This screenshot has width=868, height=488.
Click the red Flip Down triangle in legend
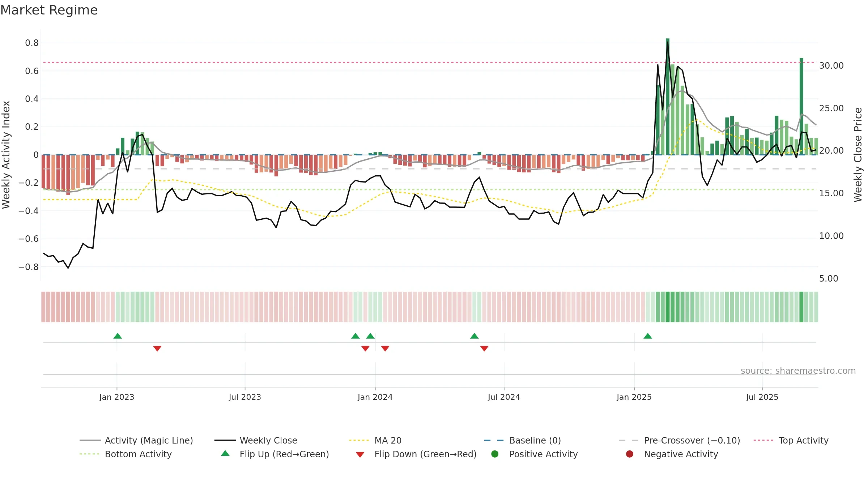point(360,455)
